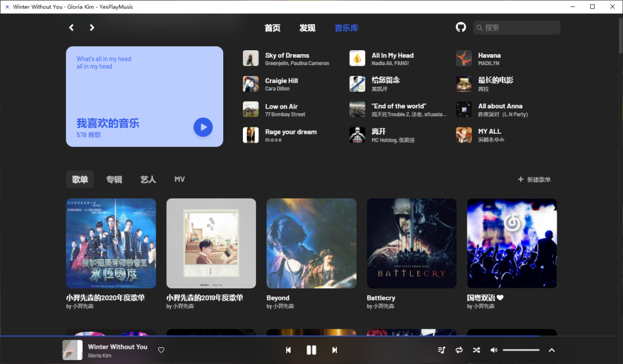Click the MY ALL album cover
Image resolution: width=623 pixels, height=364 pixels.
click(x=464, y=135)
